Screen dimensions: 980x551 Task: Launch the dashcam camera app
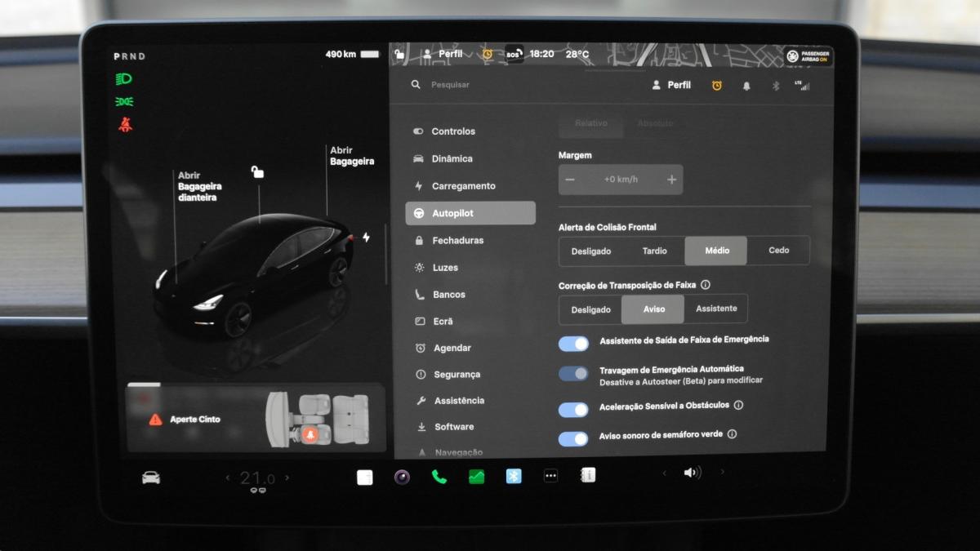point(402,477)
